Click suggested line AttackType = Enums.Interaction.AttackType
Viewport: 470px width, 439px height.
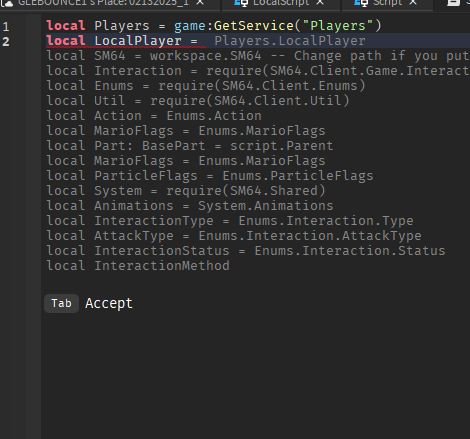[x=234, y=236]
